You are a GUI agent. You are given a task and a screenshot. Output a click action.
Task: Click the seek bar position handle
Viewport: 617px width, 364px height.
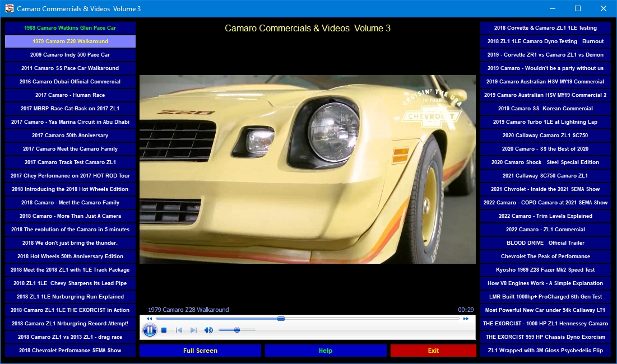[x=281, y=319]
